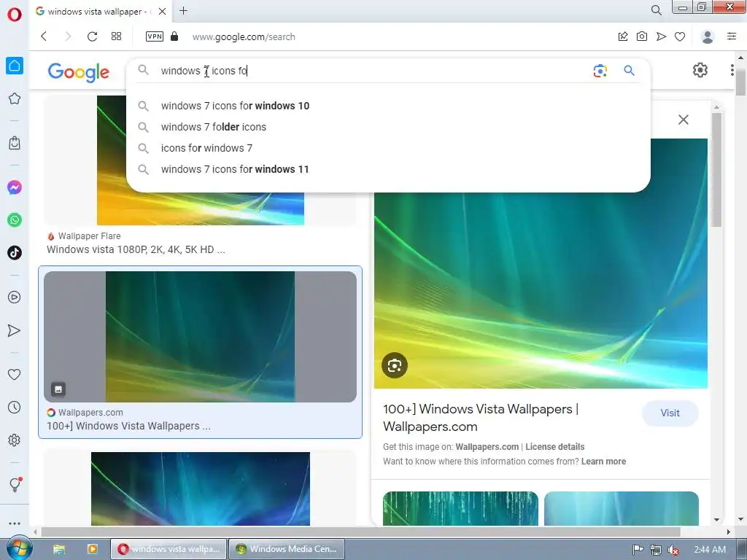Open the Windows Start orb
The image size is (747, 560).
click(x=18, y=548)
